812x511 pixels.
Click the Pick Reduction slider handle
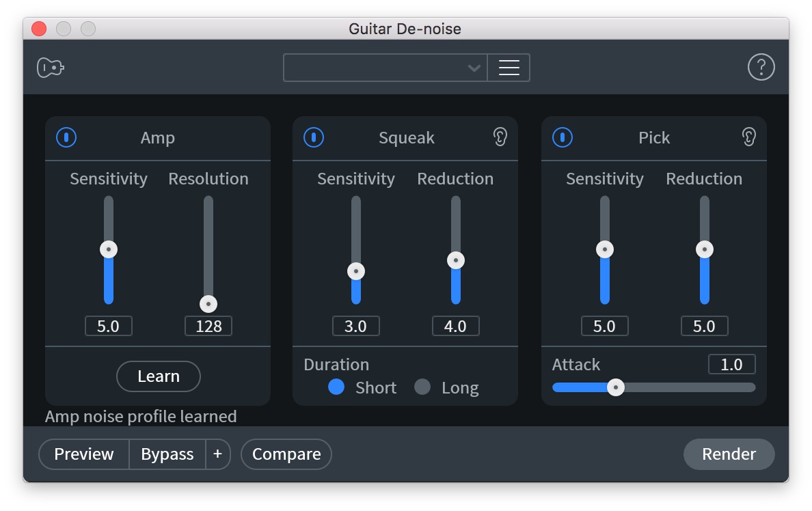pos(704,249)
